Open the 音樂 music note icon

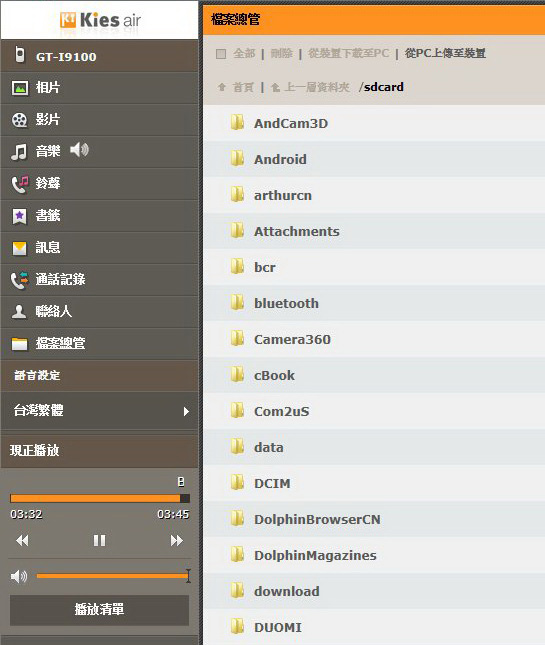coord(19,152)
